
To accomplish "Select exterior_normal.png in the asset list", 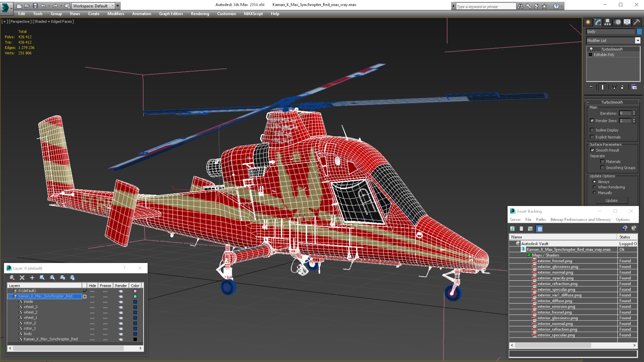I will (x=555, y=272).
